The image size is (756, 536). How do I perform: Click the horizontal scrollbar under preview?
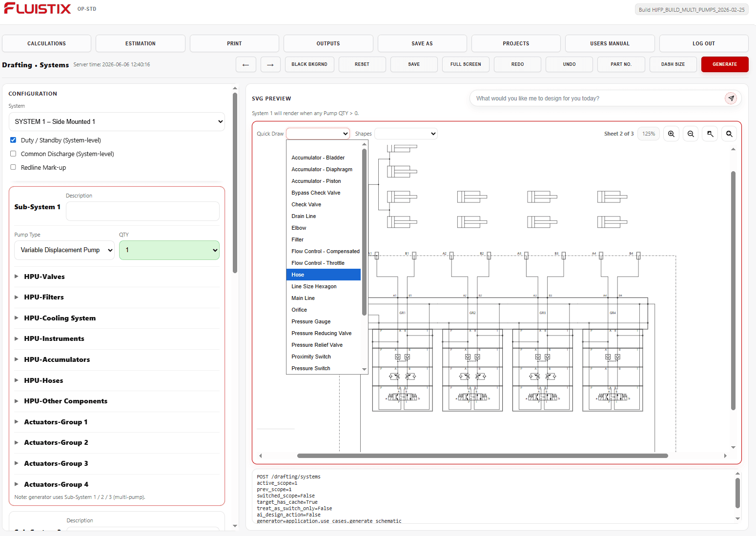pos(482,456)
